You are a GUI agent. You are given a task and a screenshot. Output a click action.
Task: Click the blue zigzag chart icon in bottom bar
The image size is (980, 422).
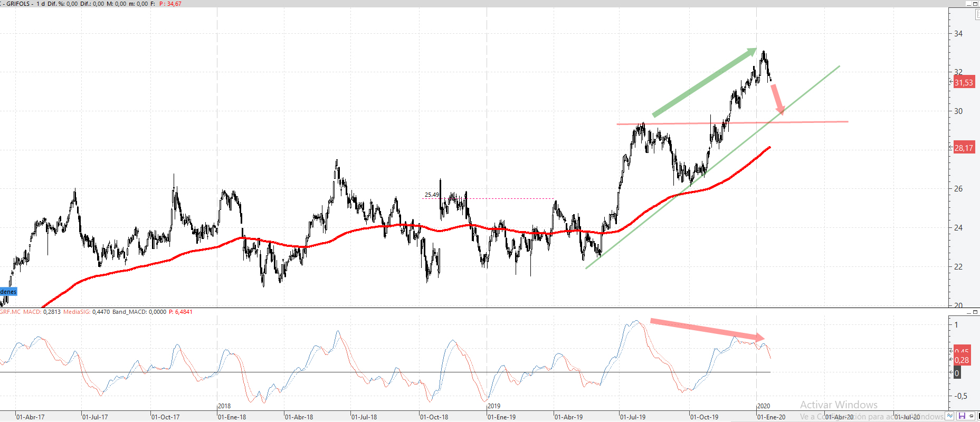tap(950, 416)
